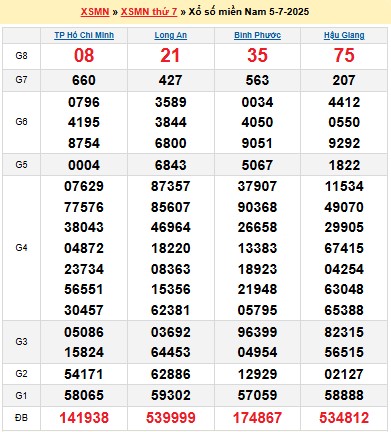The width and height of the screenshot is (391, 432).
Task: Click the page title Xổ số miền Nam 5-7-2025
Action: [249, 12]
